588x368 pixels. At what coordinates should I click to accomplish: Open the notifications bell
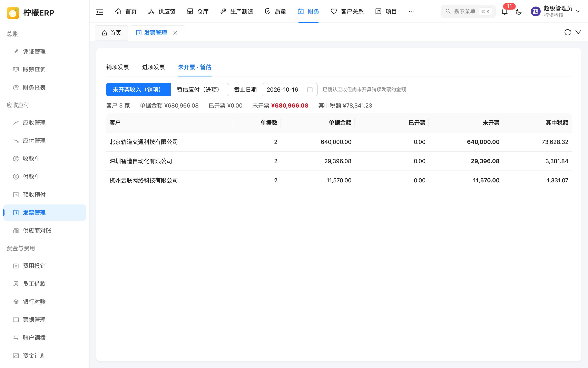tap(504, 11)
